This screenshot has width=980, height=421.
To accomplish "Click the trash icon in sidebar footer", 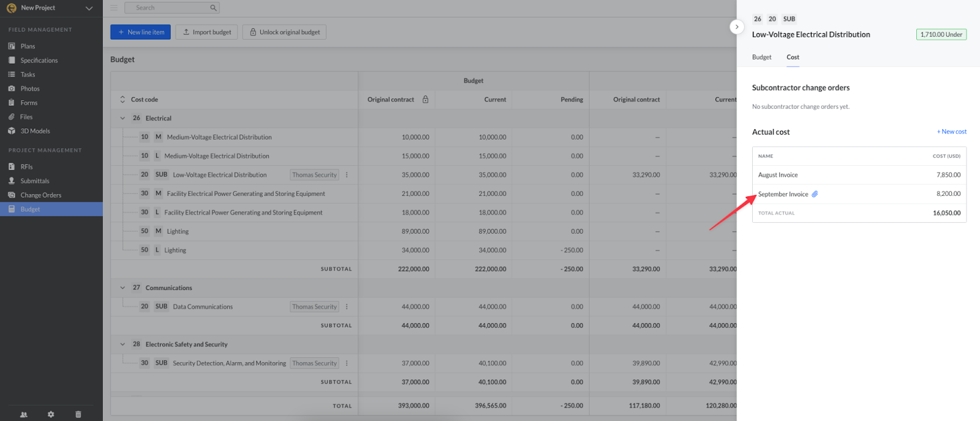I will tap(78, 414).
